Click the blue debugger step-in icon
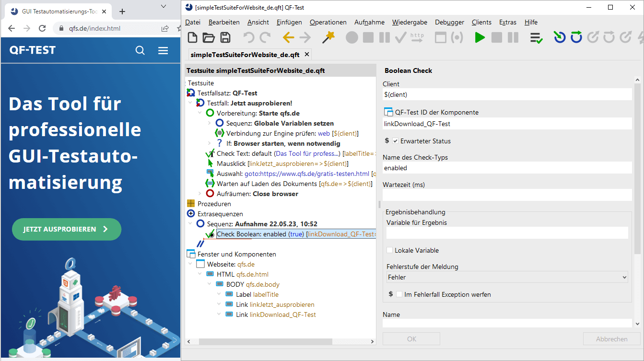644x361 pixels. click(559, 37)
